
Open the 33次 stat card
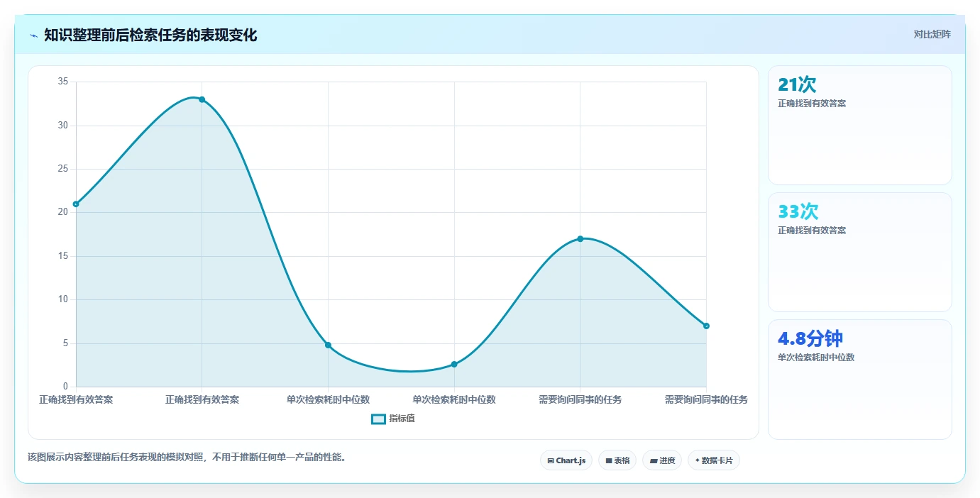point(860,252)
